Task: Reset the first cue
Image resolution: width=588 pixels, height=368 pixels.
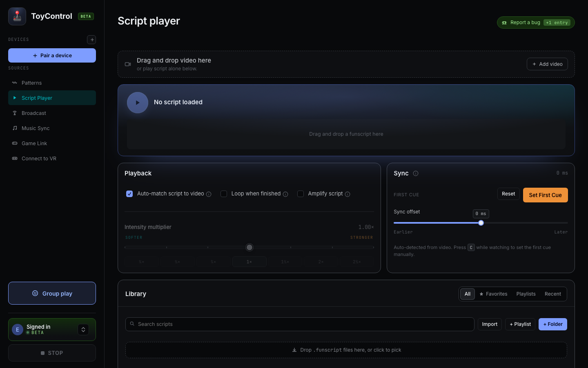Action: (x=508, y=194)
